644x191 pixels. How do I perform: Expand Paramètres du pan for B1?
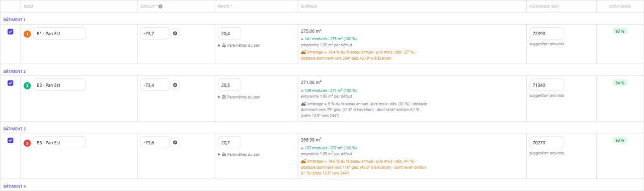239,45
